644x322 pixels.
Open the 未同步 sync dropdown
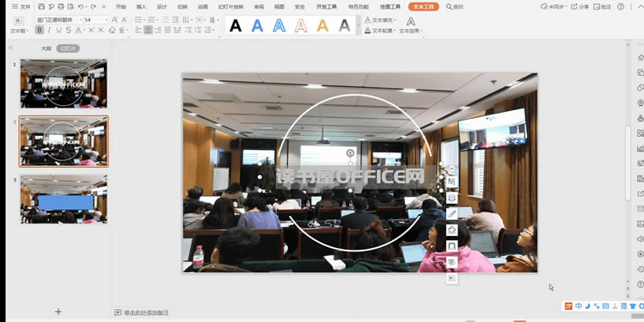coord(553,7)
